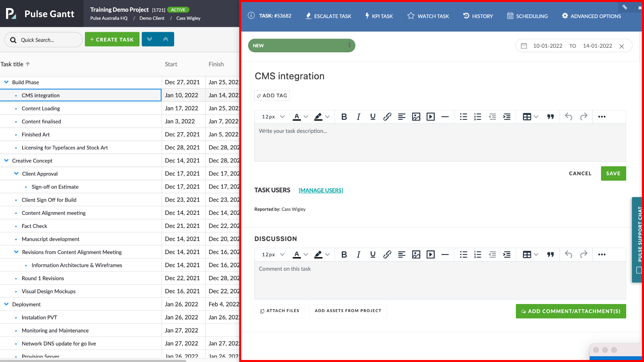Collapse the Build Phase group
Screen dimensions: 644x362
coord(6,82)
